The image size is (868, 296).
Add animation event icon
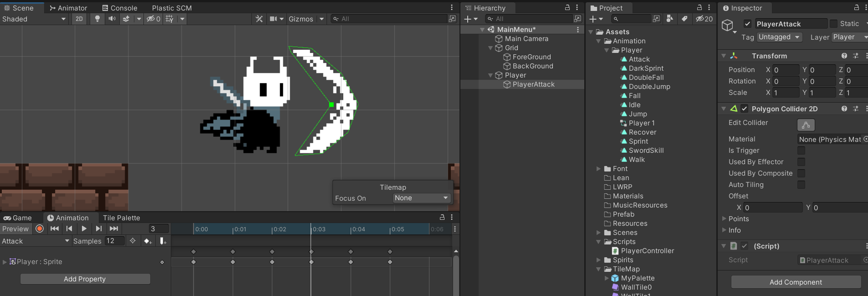tap(163, 241)
